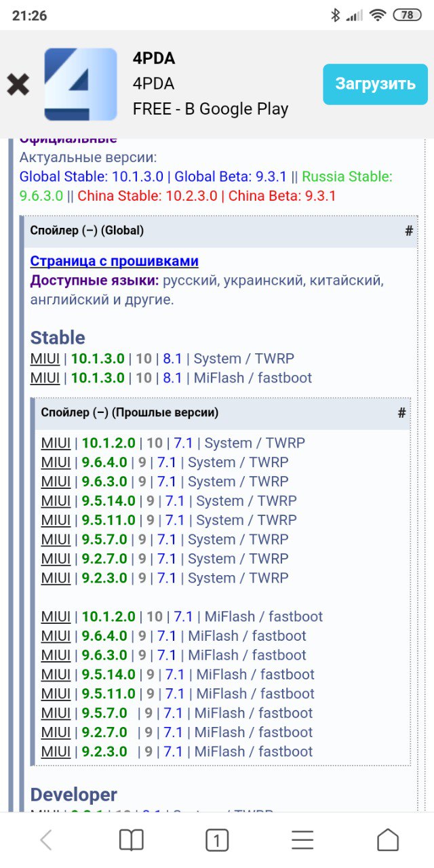
Task: Open MIUI link for 10.1.2.0 System / TWRP
Action: (x=56, y=443)
